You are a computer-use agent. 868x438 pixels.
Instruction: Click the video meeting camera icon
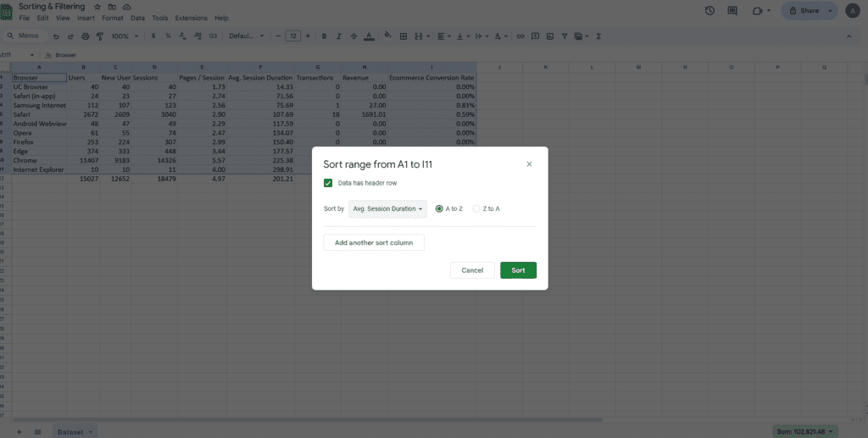tap(757, 10)
